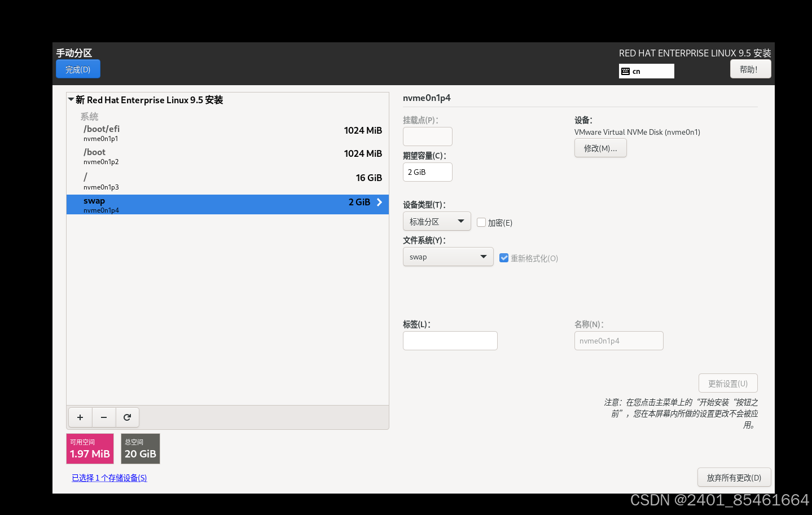The height and width of the screenshot is (515, 812).
Task: Open the 帮助! help button
Action: tap(750, 69)
